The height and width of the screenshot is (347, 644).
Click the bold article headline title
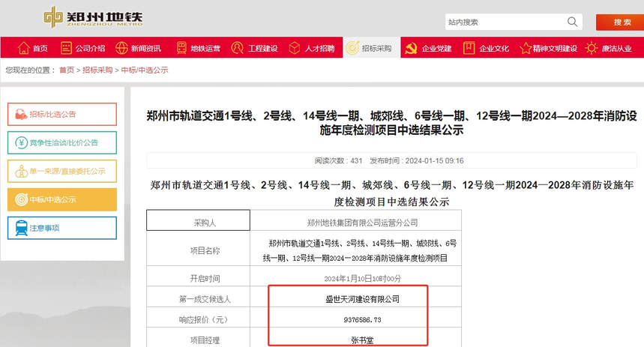pyautogui.click(x=391, y=123)
